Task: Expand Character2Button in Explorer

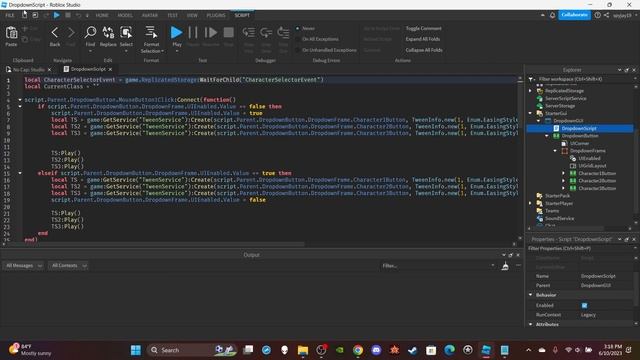Action: click(x=564, y=181)
